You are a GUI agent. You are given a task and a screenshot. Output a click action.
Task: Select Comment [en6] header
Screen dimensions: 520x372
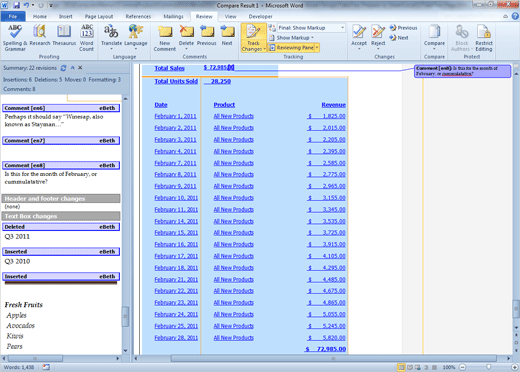61,108
